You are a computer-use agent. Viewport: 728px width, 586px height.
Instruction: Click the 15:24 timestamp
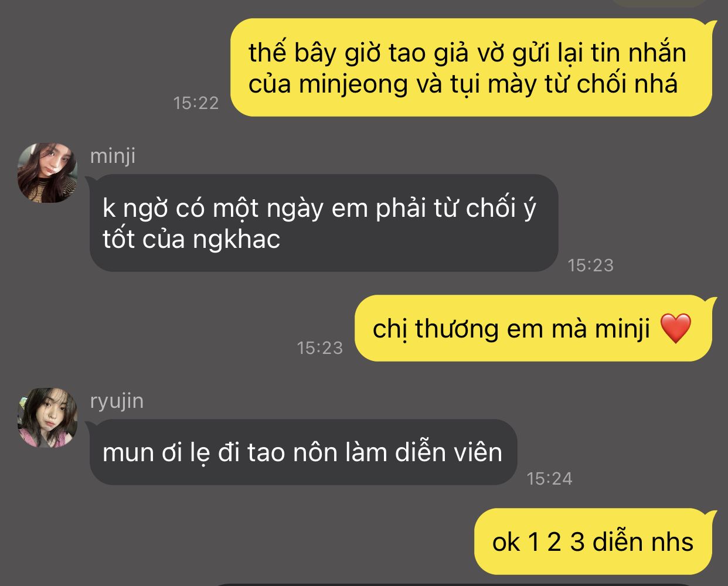[x=549, y=479]
